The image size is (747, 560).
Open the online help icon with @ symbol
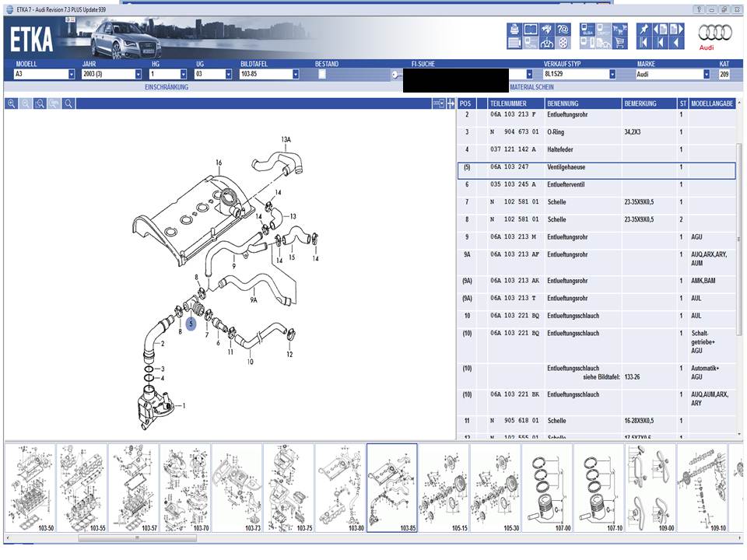563,29
